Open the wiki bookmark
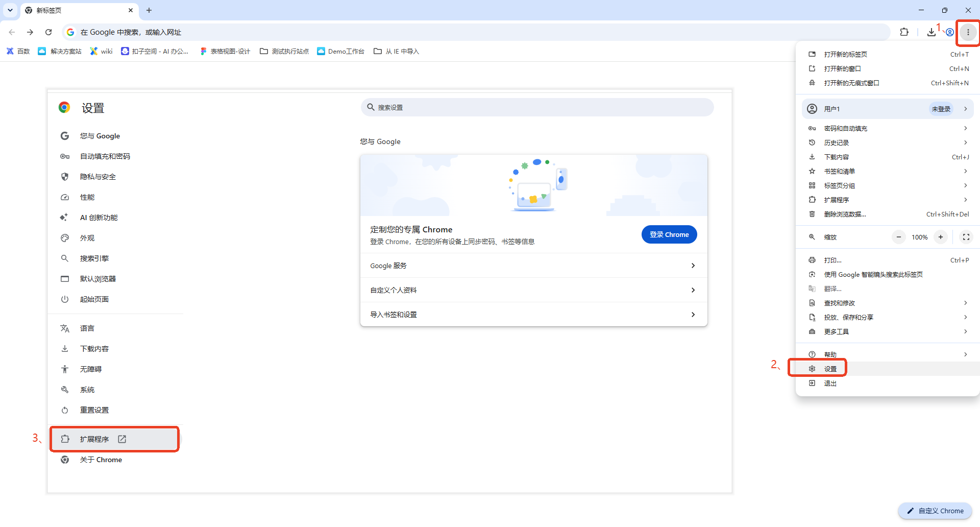980x527 pixels. pos(101,51)
